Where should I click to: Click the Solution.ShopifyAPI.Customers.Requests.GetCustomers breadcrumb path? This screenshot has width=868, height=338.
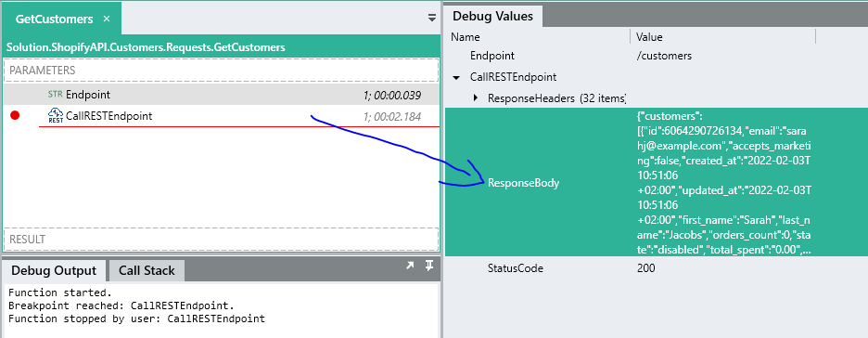point(146,47)
